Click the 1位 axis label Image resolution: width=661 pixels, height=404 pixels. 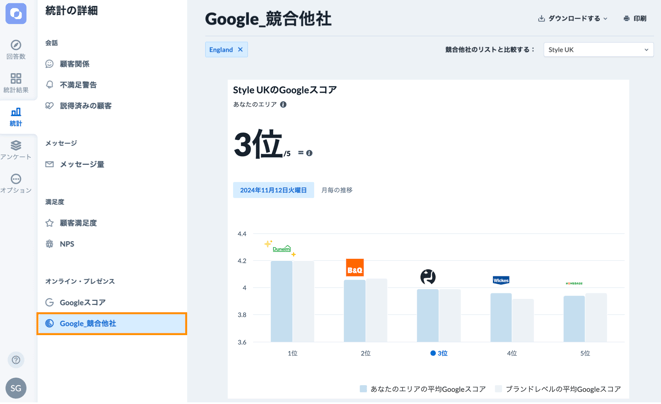[292, 353]
